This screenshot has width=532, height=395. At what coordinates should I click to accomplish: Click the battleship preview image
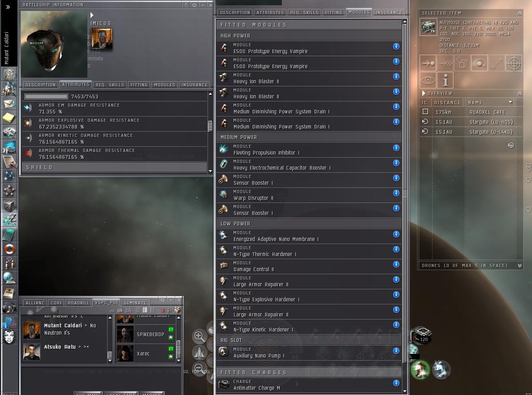coord(54,44)
